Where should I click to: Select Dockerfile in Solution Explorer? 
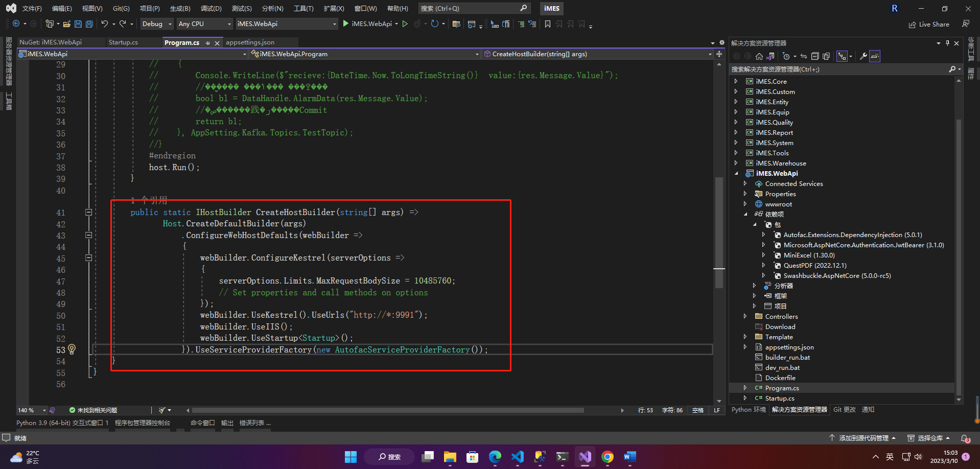[x=780, y=378]
